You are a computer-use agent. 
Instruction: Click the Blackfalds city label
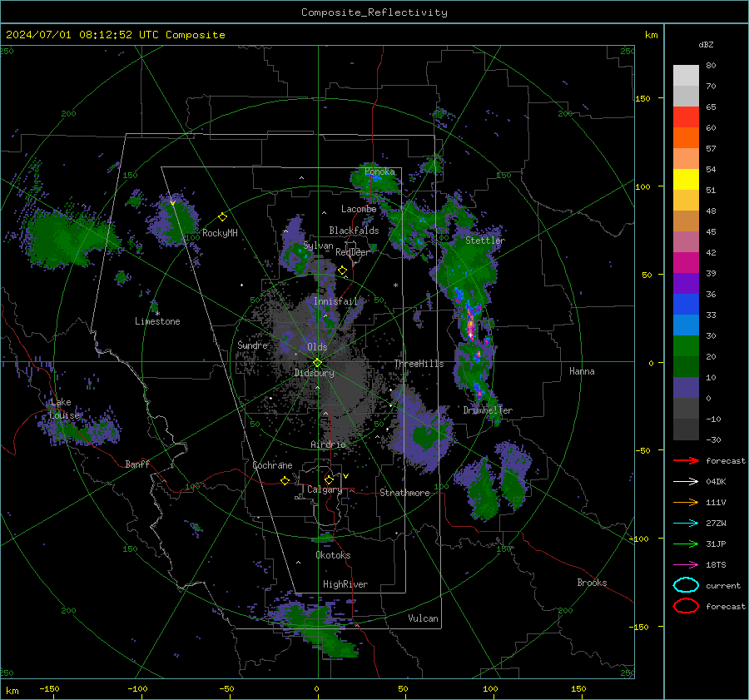click(x=354, y=231)
